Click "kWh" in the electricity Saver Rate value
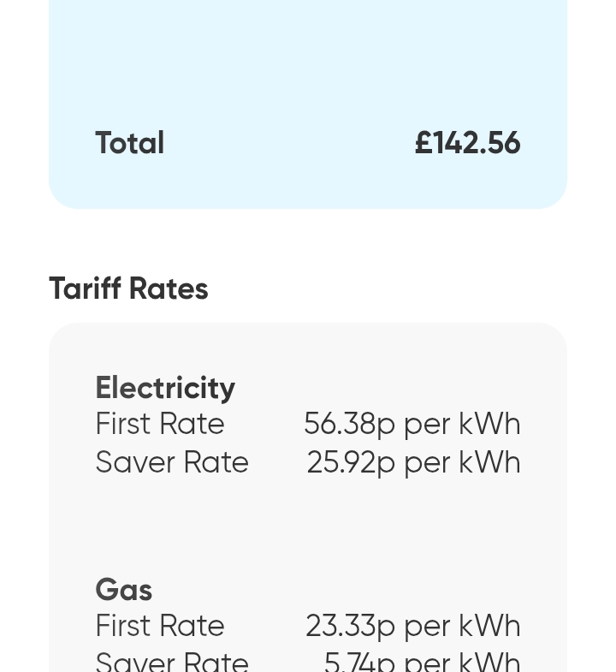The image size is (616, 672). pos(489,462)
